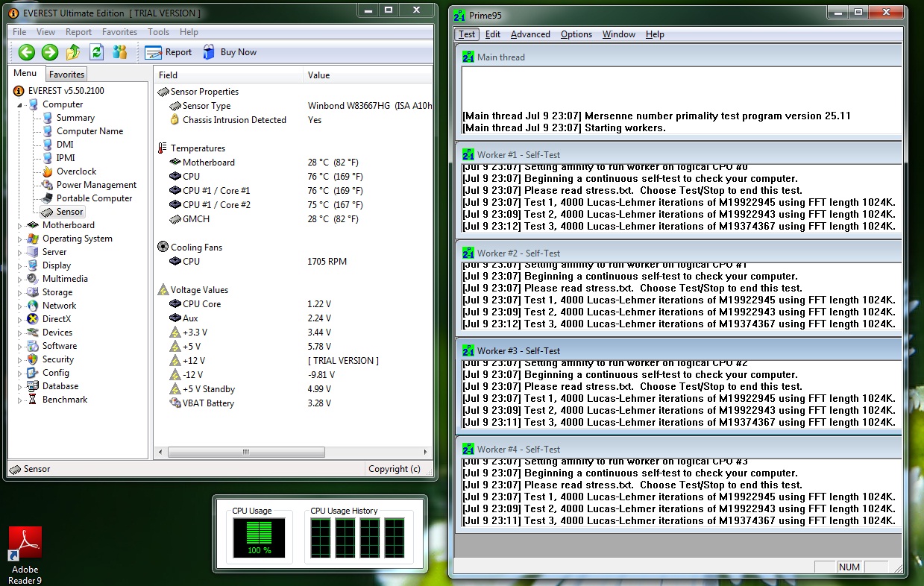Image resolution: width=924 pixels, height=586 pixels.
Task: Click the users icon in EVEREST toolbar
Action: (119, 52)
